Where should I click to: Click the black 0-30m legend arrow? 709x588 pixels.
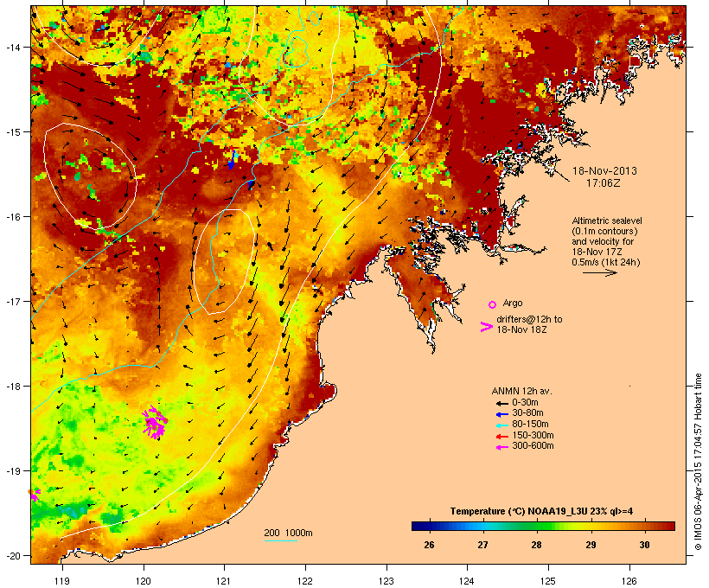click(501, 403)
